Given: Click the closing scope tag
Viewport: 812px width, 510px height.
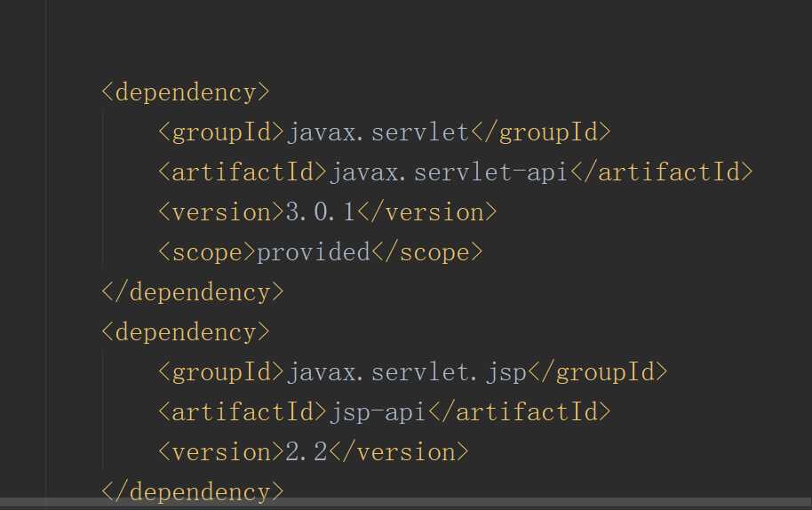Looking at the screenshot, I should (x=427, y=252).
